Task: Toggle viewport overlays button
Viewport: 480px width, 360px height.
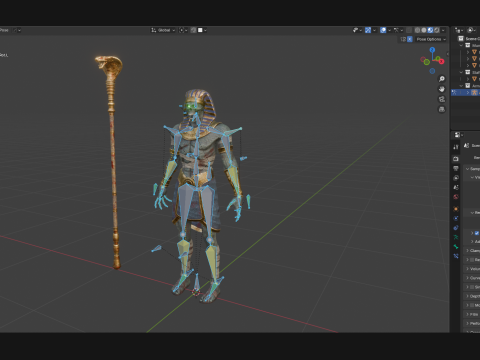Action: tap(383, 30)
